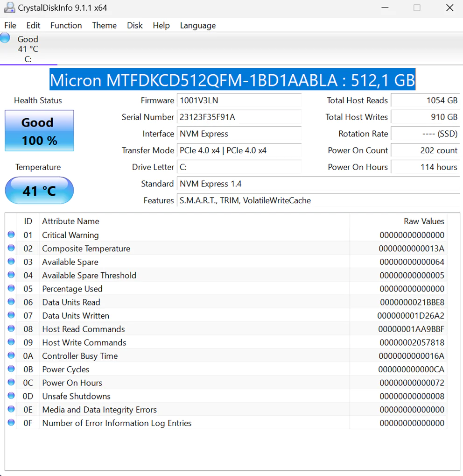Image resolution: width=463 pixels, height=476 pixels.
Task: Click raw value 0000000021BBE8
Action: click(412, 302)
